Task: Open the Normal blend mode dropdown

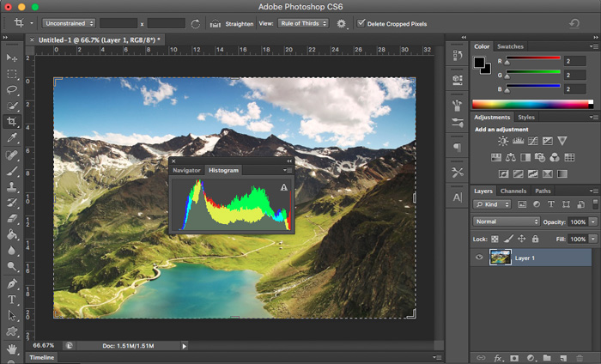Action: [x=507, y=221]
